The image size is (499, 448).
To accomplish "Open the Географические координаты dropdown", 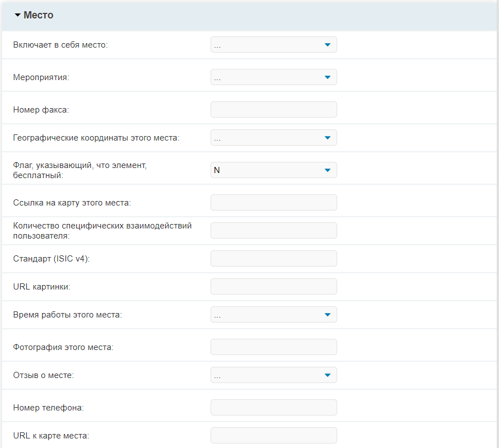I will pyautogui.click(x=274, y=137).
